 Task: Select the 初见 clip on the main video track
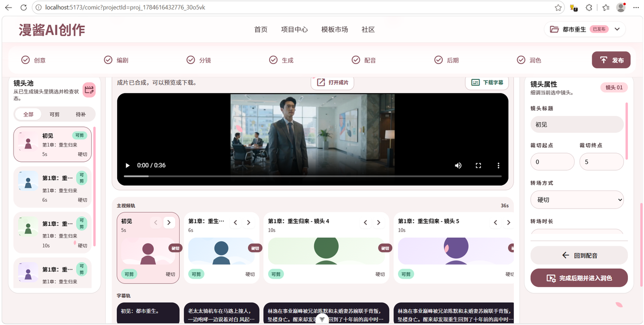click(148, 247)
